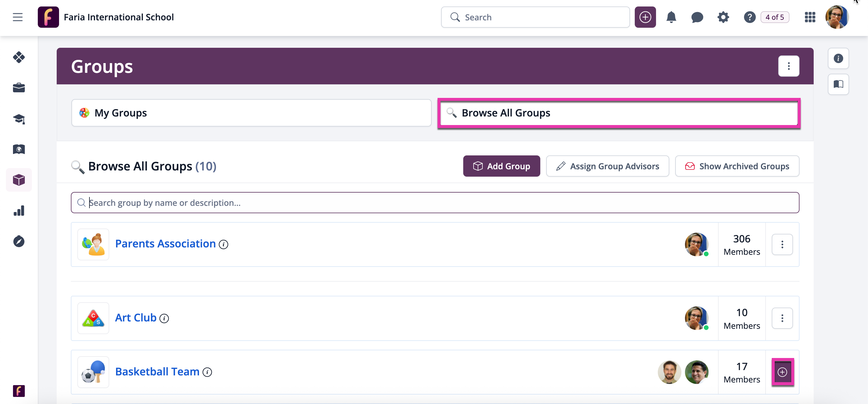The height and width of the screenshot is (404, 868).
Task: Click the Faria icon at sidebar bottom
Action: point(19,391)
